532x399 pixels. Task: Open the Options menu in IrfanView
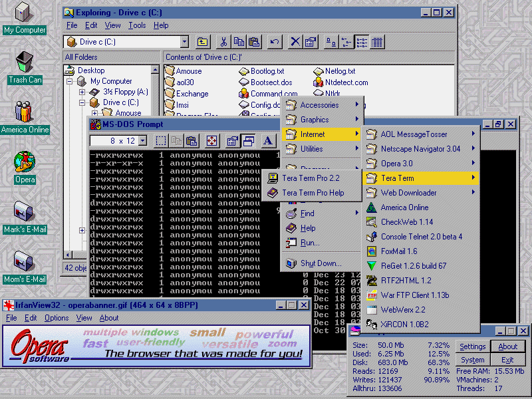click(57, 318)
